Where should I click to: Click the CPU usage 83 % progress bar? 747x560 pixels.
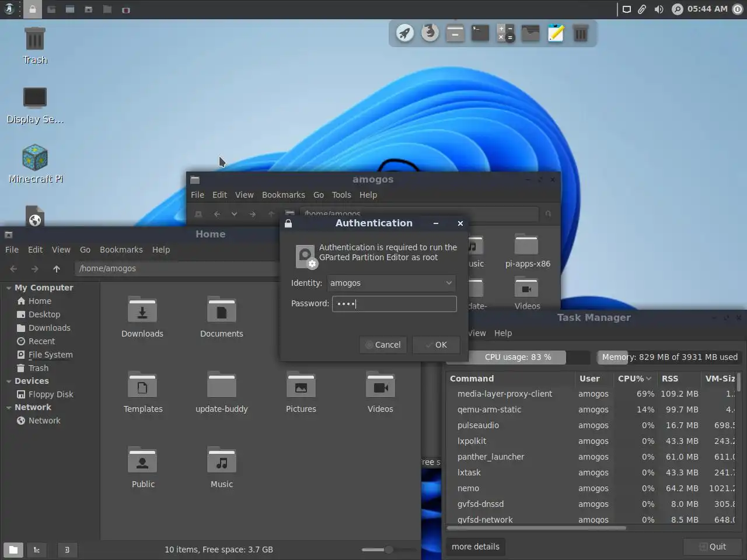(518, 357)
